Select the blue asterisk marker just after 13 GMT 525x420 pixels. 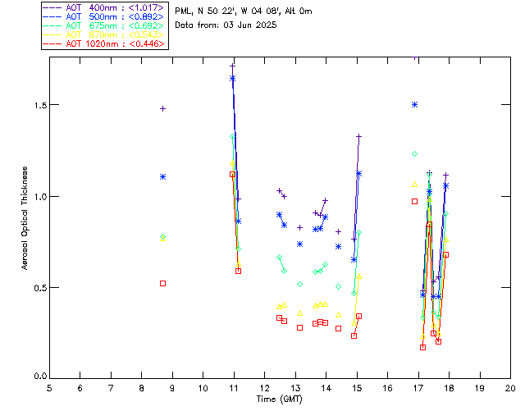(299, 244)
